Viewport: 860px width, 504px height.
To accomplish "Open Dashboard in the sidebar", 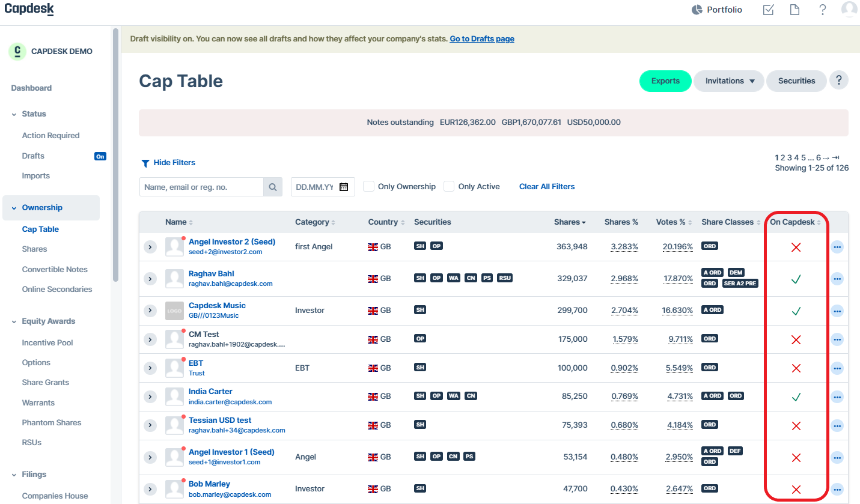I will [x=31, y=88].
